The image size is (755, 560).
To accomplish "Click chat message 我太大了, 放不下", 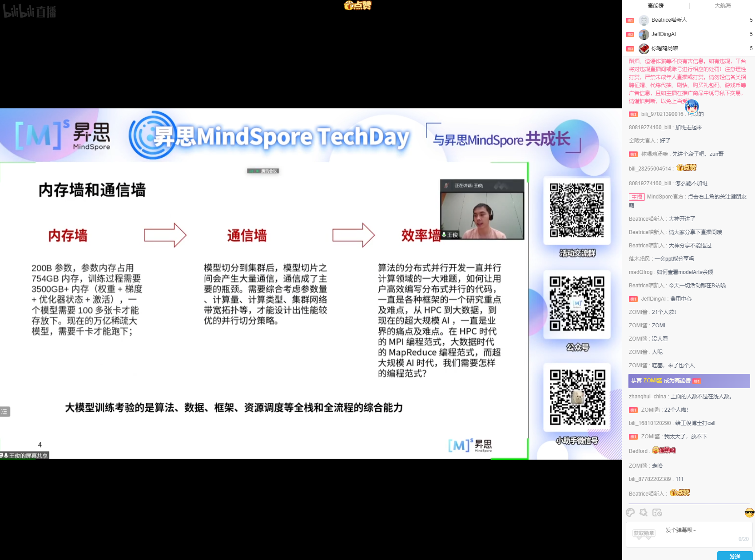I will point(686,437).
